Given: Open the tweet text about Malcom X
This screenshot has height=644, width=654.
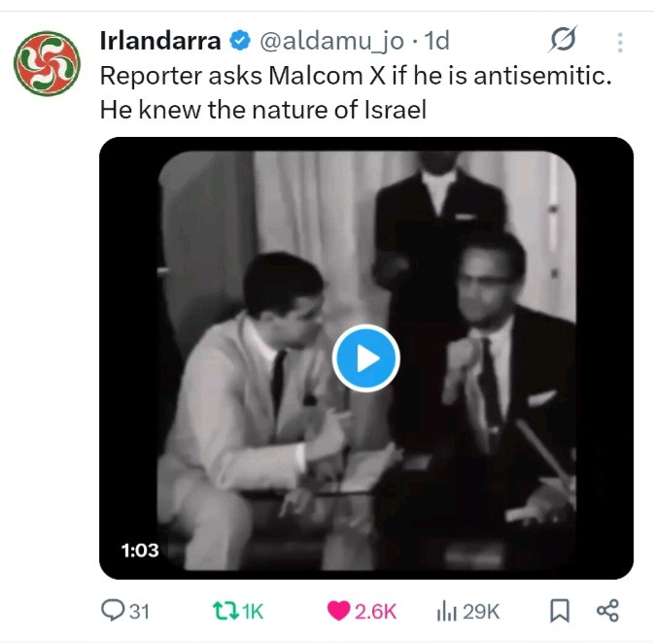Looking at the screenshot, I should pyautogui.click(x=356, y=92).
